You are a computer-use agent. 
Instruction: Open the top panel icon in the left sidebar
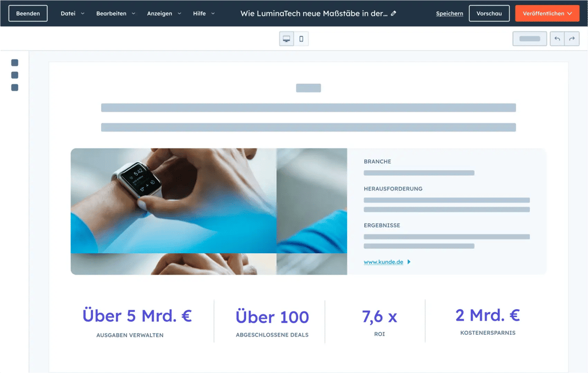(x=14, y=63)
